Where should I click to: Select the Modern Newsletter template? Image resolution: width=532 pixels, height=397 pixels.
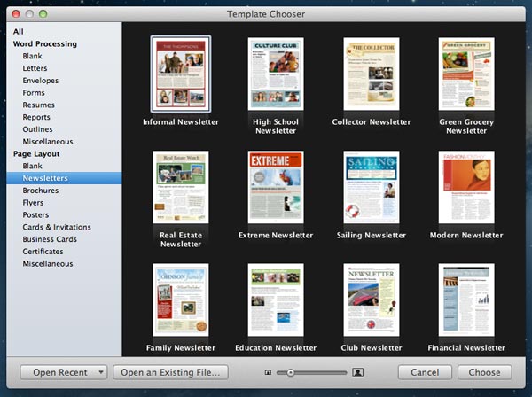(x=466, y=187)
